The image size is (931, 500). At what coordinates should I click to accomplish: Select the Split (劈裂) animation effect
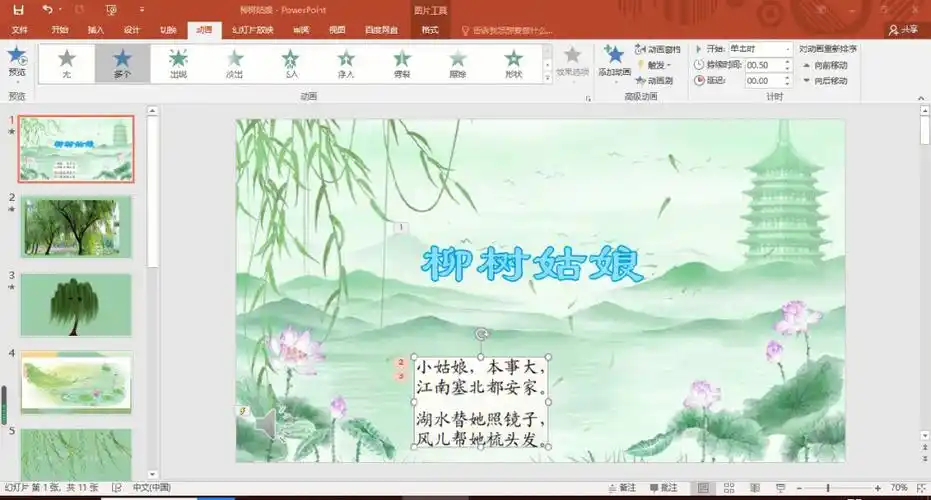point(402,64)
